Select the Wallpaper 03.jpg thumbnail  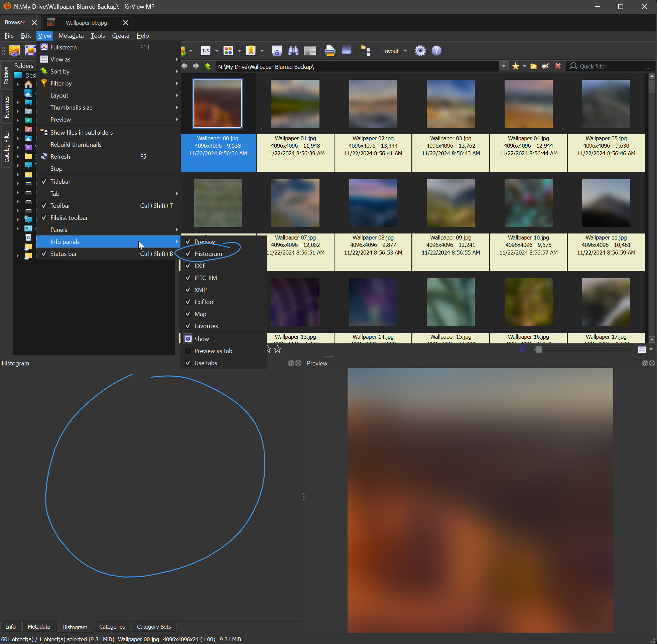(450, 104)
